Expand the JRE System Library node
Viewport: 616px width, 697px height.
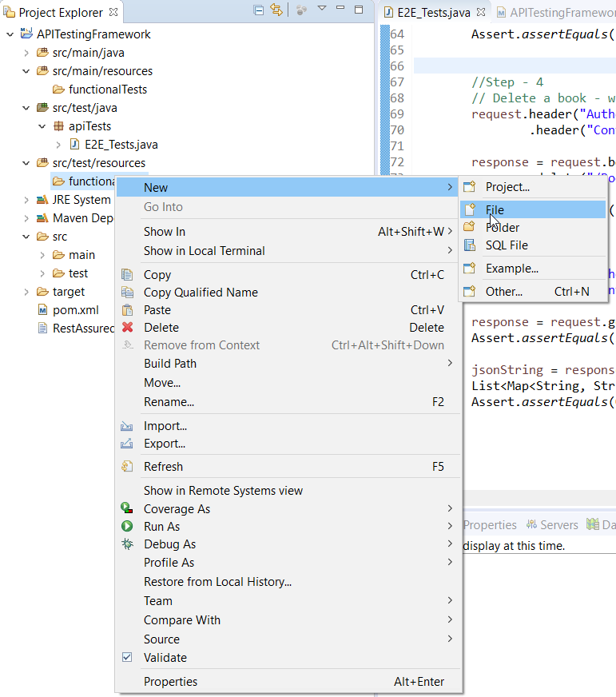(x=26, y=200)
